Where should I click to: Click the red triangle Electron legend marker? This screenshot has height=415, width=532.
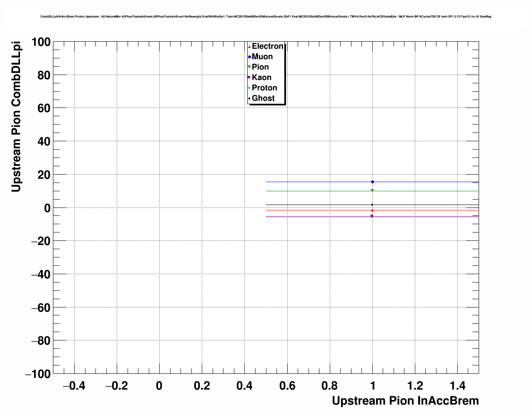tap(249, 47)
